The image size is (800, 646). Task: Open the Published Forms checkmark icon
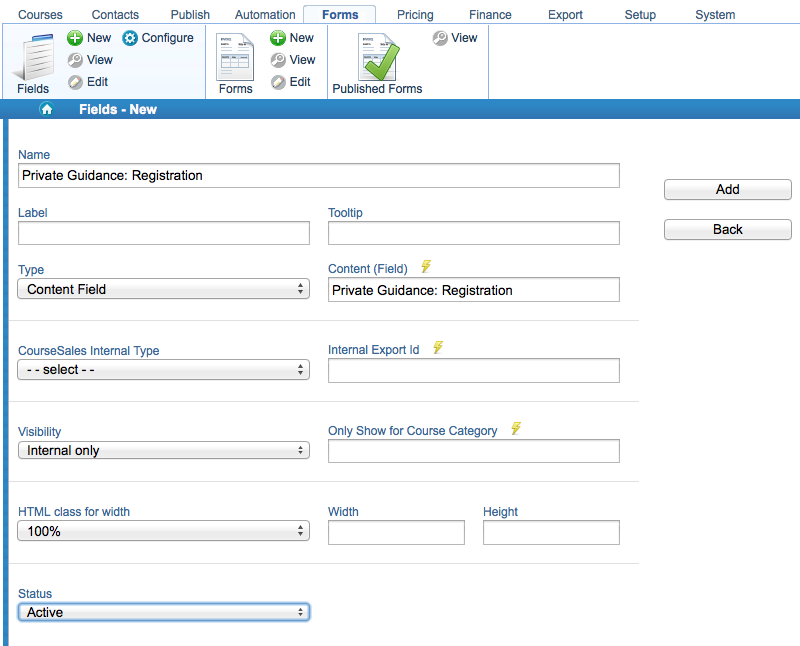point(379,57)
